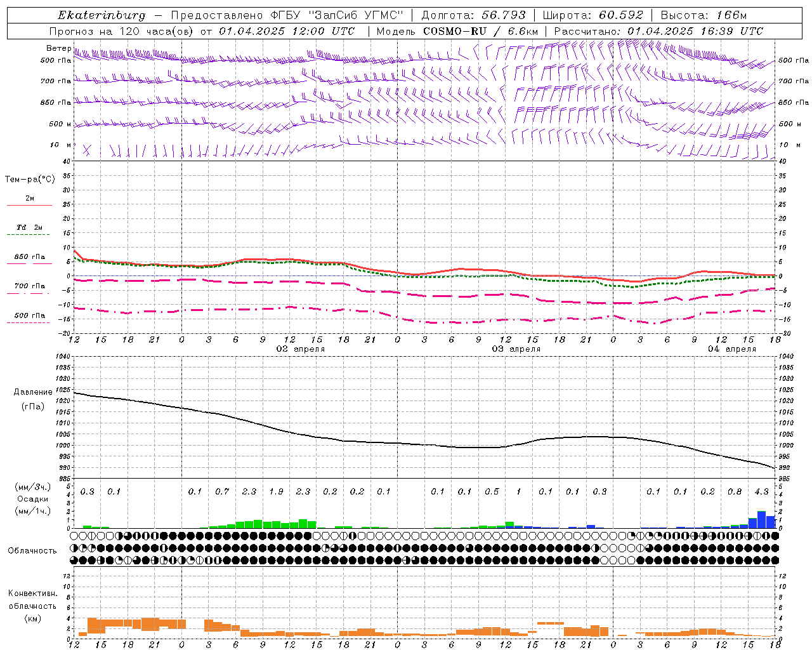
Task: Click the 'Давление' pressure panel label
Action: click(33, 392)
